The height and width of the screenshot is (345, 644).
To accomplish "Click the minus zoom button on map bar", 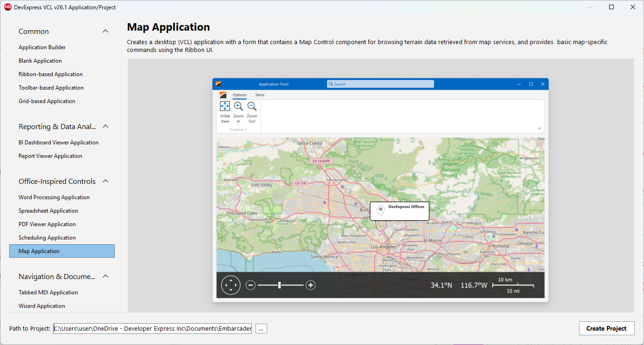I will [251, 285].
